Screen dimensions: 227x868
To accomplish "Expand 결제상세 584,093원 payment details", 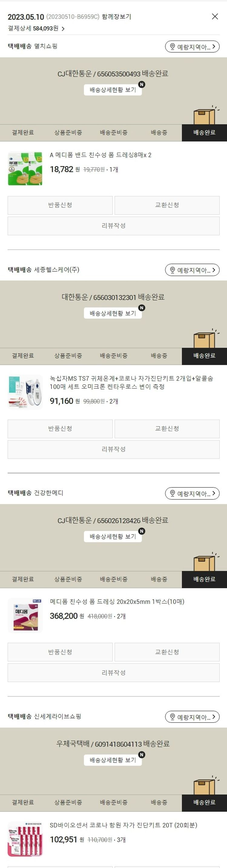I will 36,29.
